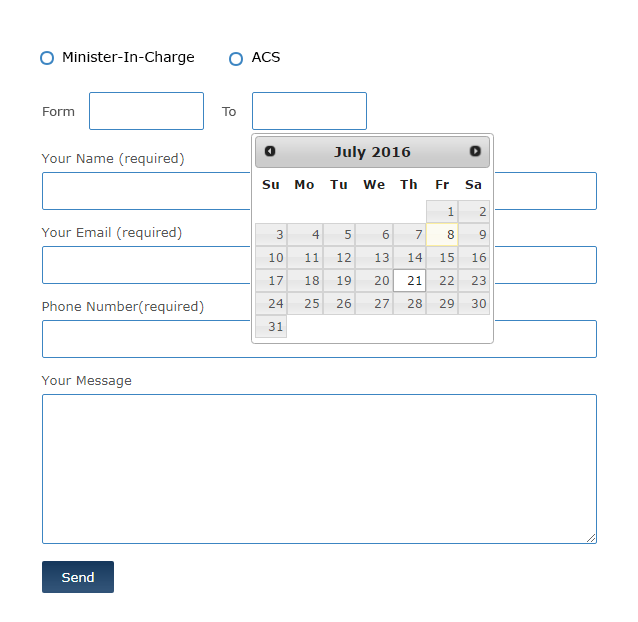Image resolution: width=638 pixels, height=622 pixels.
Task: Focus the Phone Number input field
Action: click(x=145, y=339)
